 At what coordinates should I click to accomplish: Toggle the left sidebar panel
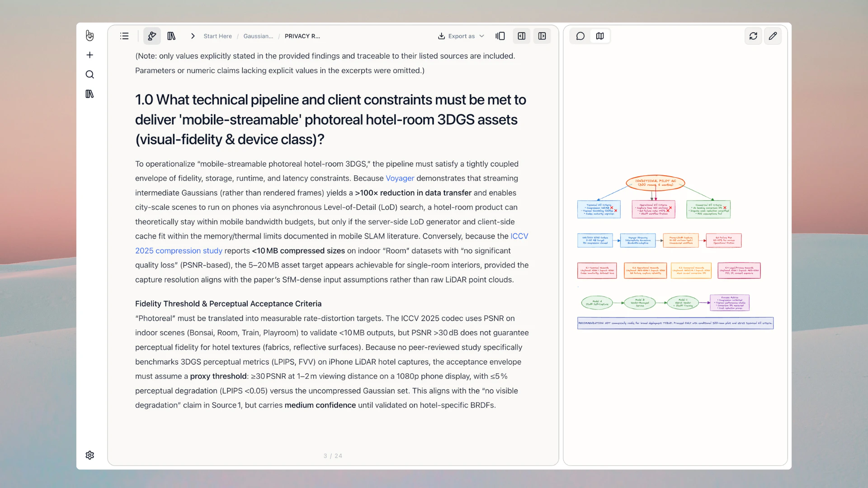click(522, 36)
